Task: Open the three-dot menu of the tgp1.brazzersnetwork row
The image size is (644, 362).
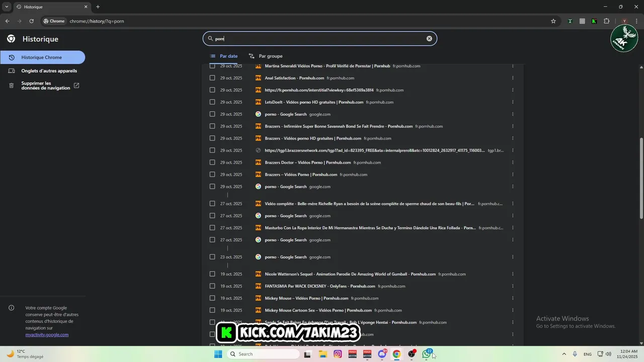Action: point(513,150)
